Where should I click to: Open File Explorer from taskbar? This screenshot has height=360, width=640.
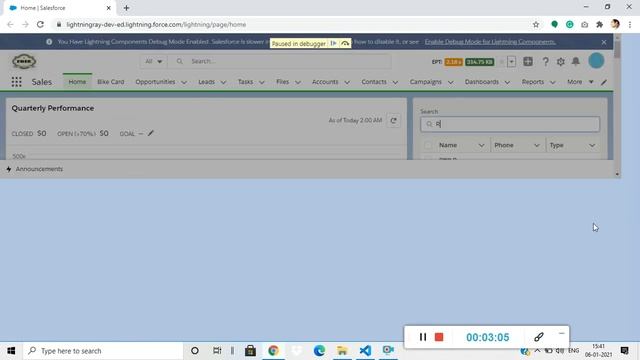[x=342, y=351]
